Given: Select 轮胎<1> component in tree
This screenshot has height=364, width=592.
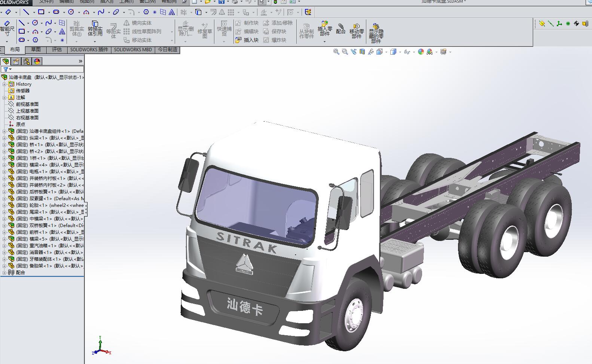Looking at the screenshot, I should click(x=46, y=205).
